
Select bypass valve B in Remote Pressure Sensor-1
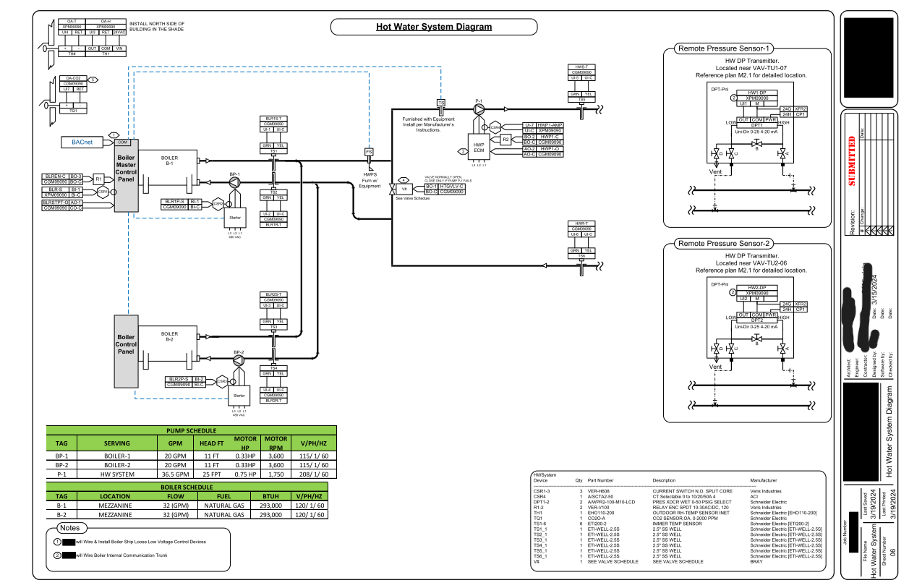tap(756, 143)
